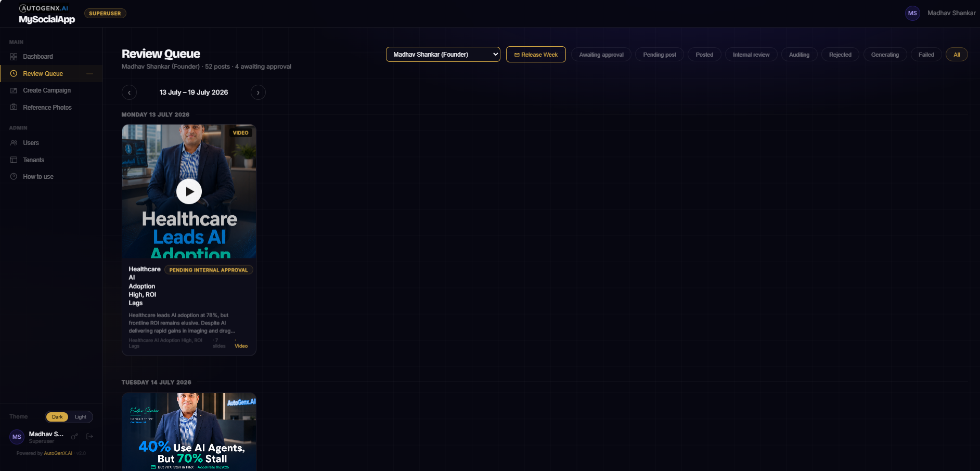Open the 40% Use AI Agents post thumbnail
The image size is (980, 471).
click(189, 432)
